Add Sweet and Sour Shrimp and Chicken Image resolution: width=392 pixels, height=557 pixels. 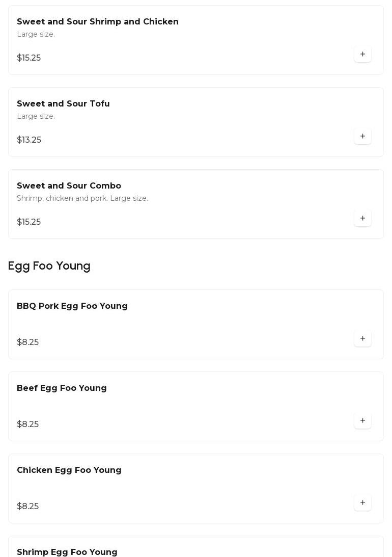click(x=362, y=55)
